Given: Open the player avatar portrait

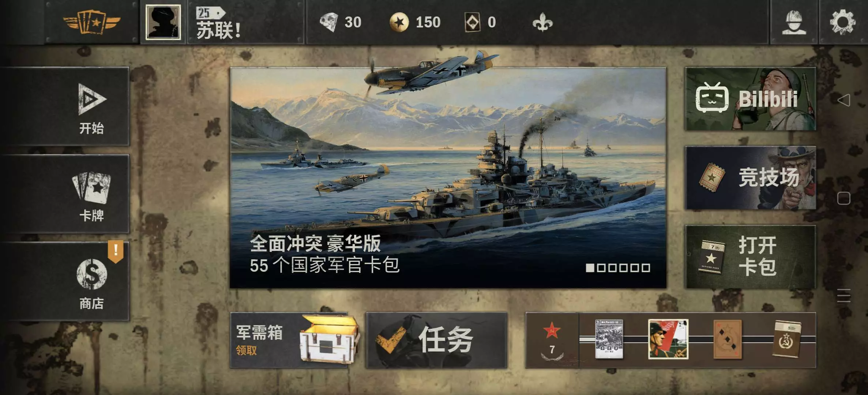Looking at the screenshot, I should 163,22.
